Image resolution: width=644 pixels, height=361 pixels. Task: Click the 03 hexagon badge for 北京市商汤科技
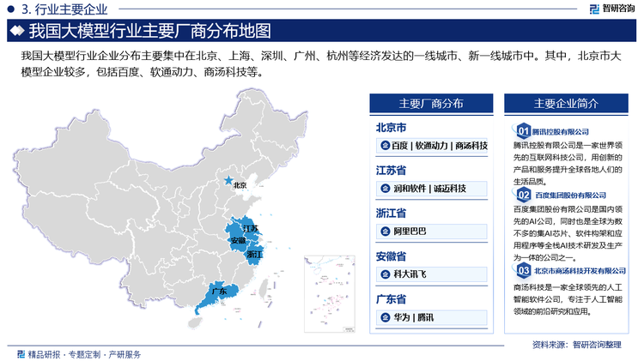pyautogui.click(x=523, y=270)
